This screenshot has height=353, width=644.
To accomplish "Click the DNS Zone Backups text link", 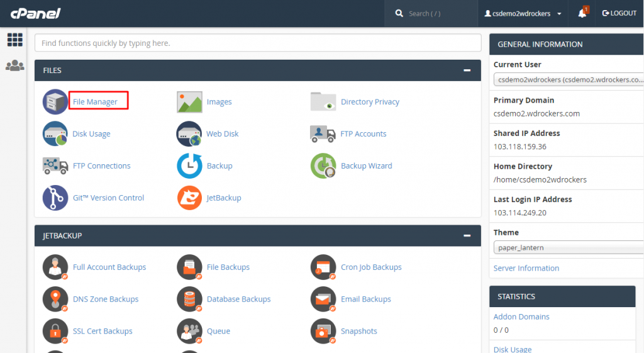I will click(x=106, y=299).
